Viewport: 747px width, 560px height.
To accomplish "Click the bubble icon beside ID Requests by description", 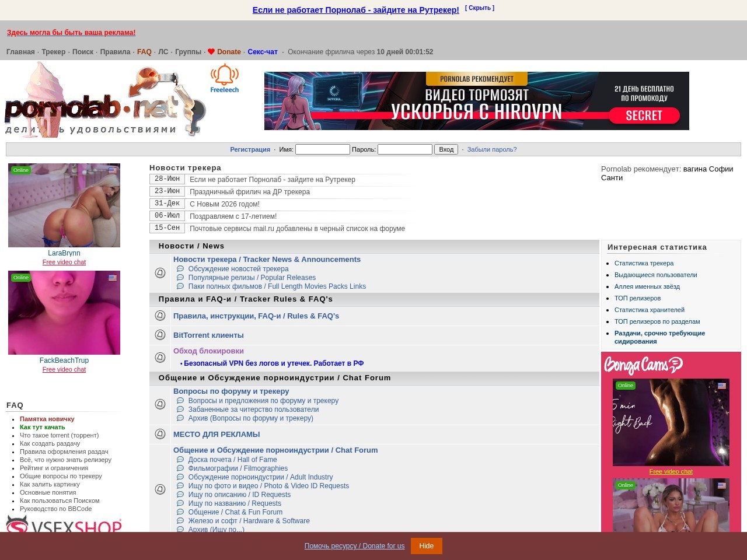I will click(180, 495).
